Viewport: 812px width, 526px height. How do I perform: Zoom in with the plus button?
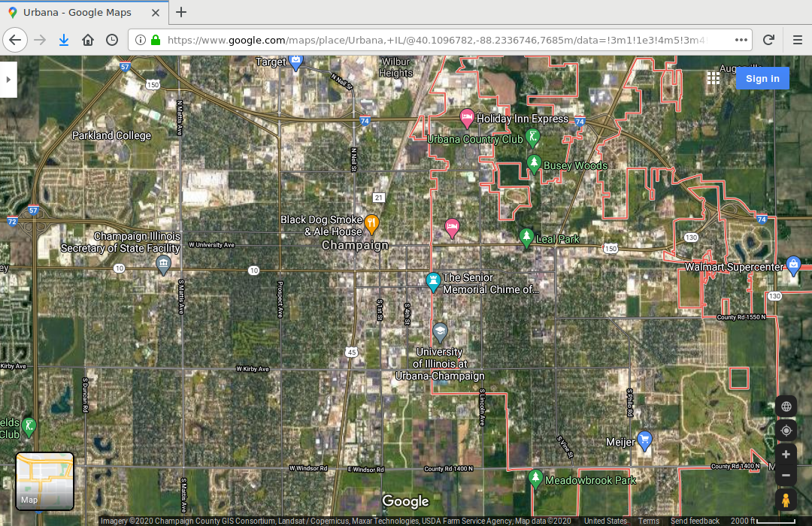click(x=786, y=455)
